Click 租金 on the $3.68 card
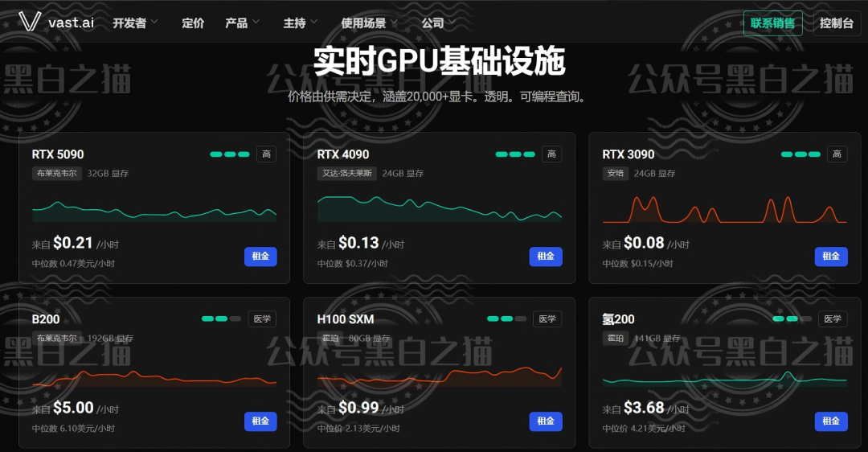The height and width of the screenshot is (452, 868). tap(831, 421)
